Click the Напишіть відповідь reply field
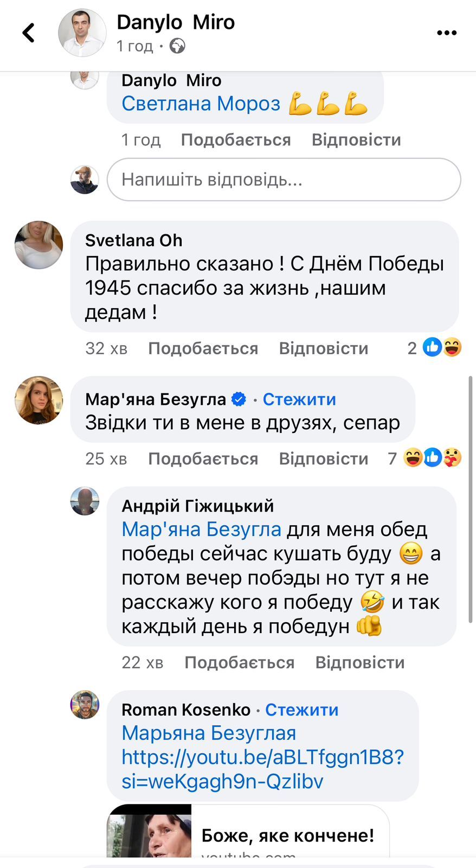The width and height of the screenshot is (476, 868). click(284, 180)
